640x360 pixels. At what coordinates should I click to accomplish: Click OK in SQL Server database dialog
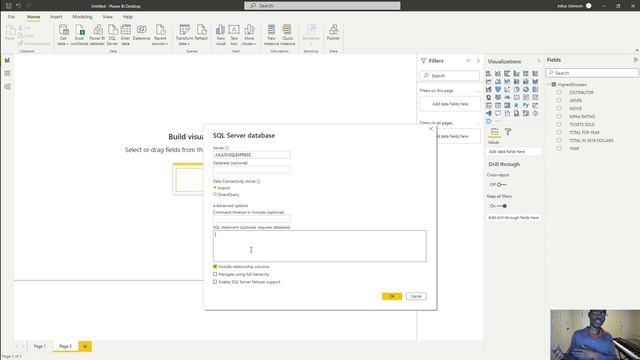pos(392,296)
